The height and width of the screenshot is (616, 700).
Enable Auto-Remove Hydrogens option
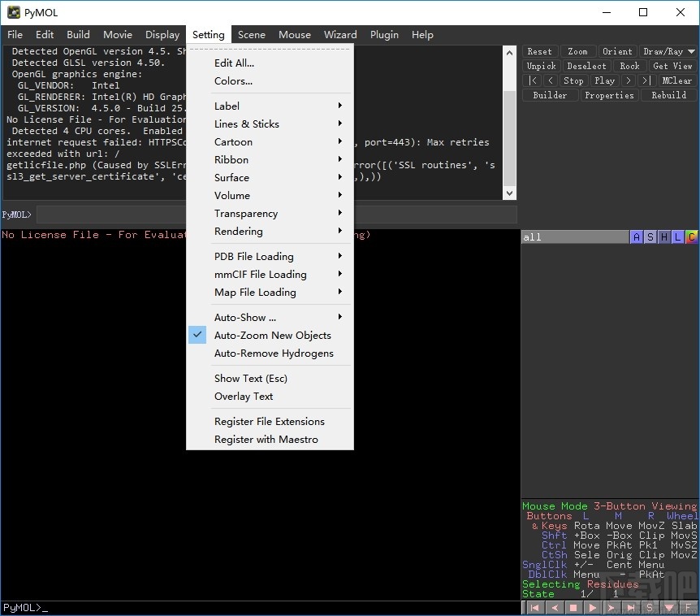(274, 354)
